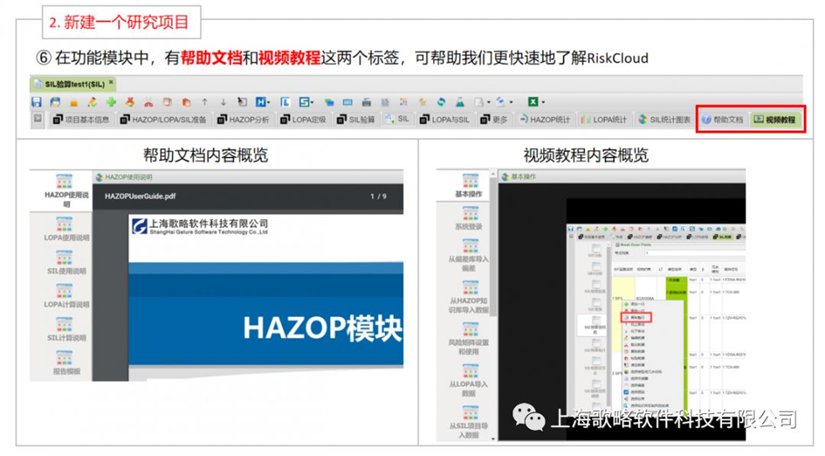Select LOPA使用说明 in help sidebar
Screen dimensions: 825x456
point(66,229)
